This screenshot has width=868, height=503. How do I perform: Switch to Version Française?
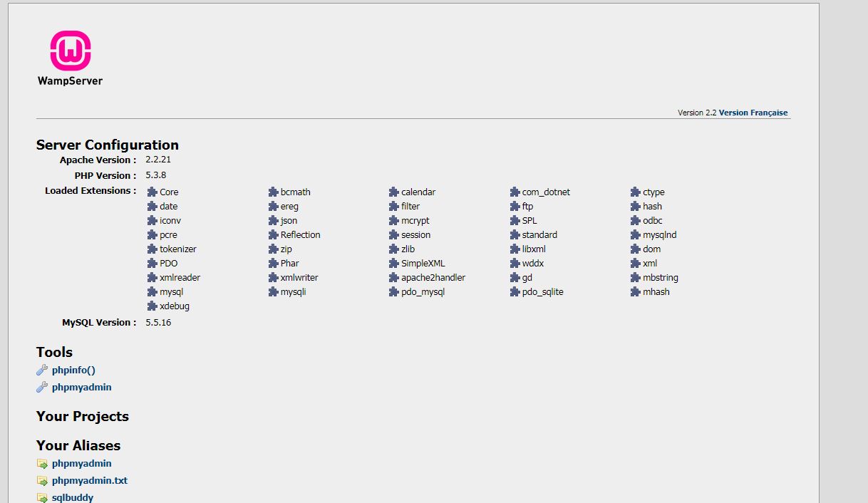[753, 113]
